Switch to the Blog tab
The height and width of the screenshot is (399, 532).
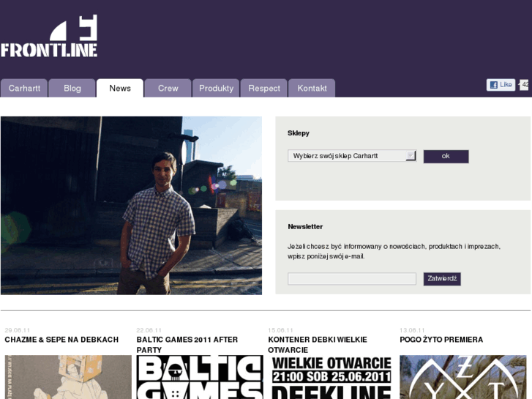(72, 89)
